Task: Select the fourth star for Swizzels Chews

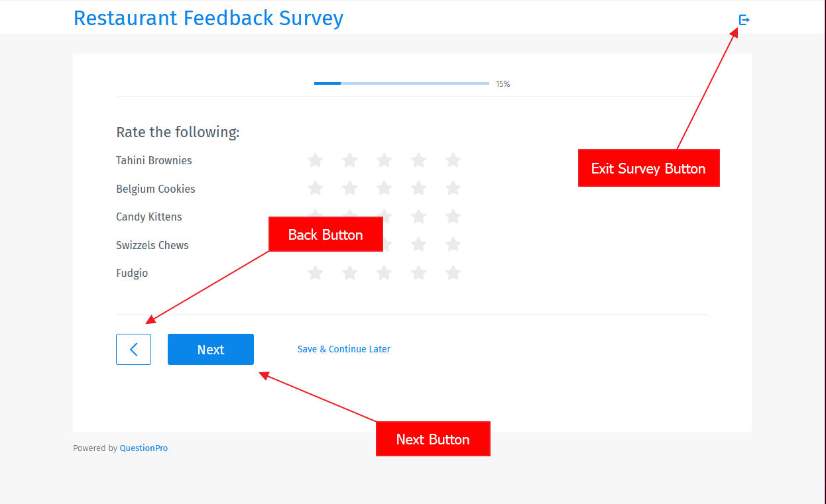Action: tap(418, 244)
